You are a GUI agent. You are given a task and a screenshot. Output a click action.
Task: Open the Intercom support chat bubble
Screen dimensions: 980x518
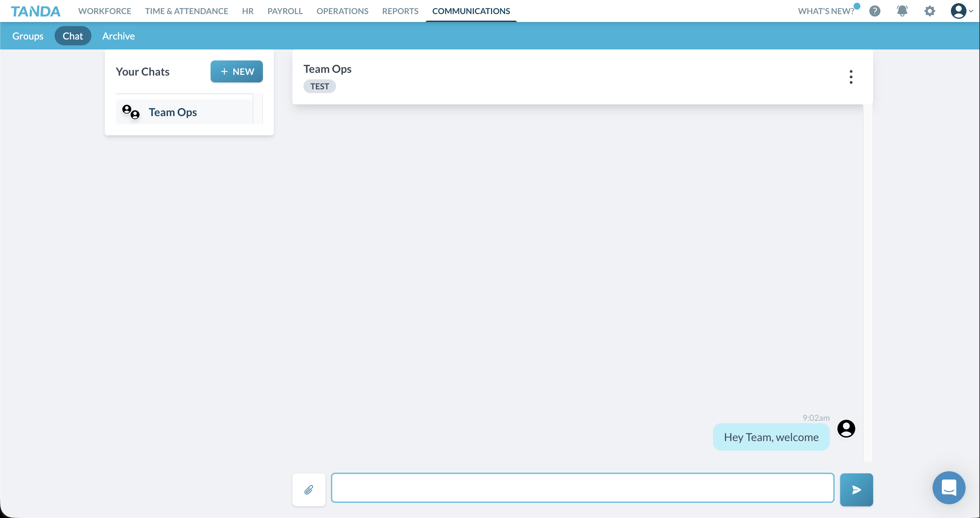[x=949, y=488]
